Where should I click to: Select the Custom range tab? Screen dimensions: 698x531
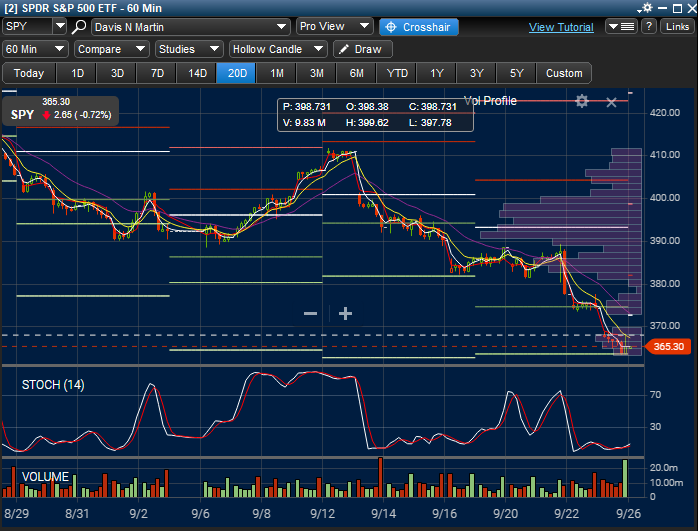click(564, 73)
